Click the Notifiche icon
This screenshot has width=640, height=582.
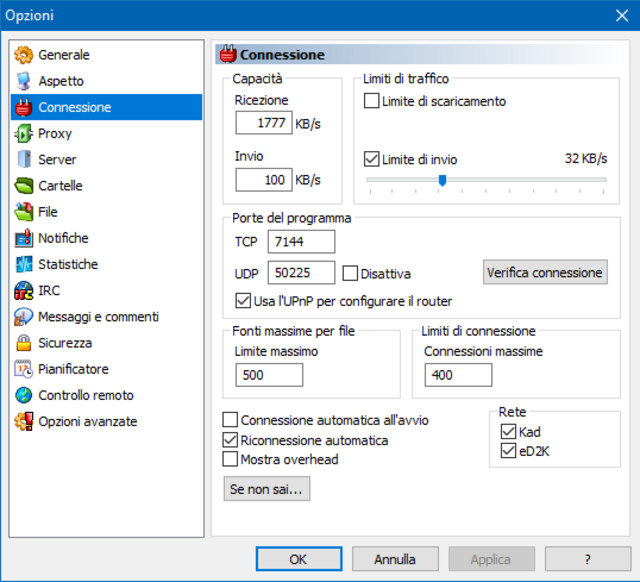[23, 238]
